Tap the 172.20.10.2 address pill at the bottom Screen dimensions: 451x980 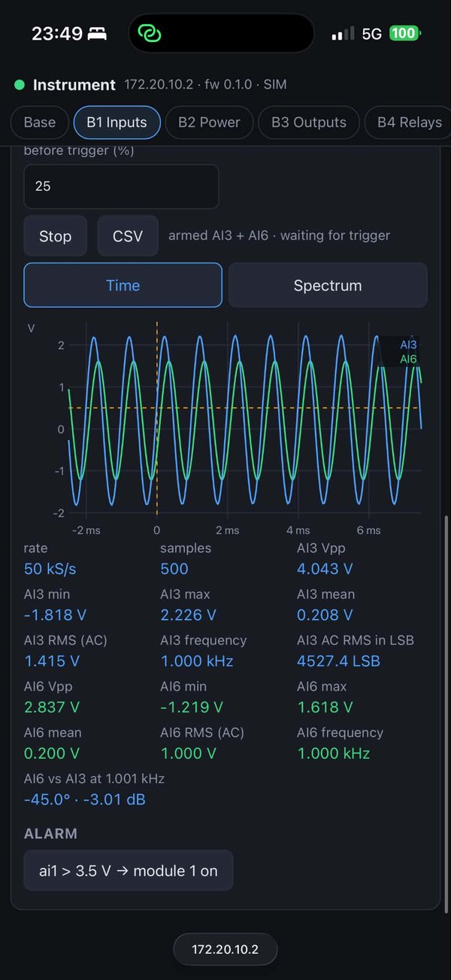pos(225,950)
